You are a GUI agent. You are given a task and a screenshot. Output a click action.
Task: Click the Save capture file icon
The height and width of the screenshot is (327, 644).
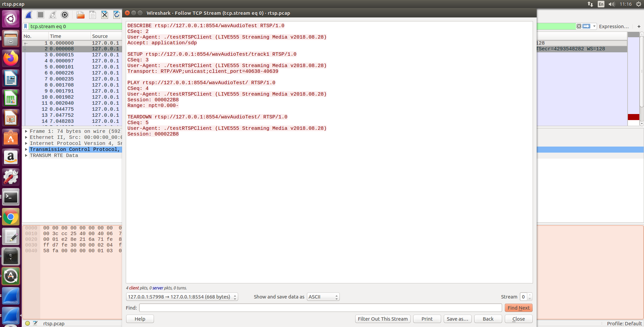[x=93, y=15]
